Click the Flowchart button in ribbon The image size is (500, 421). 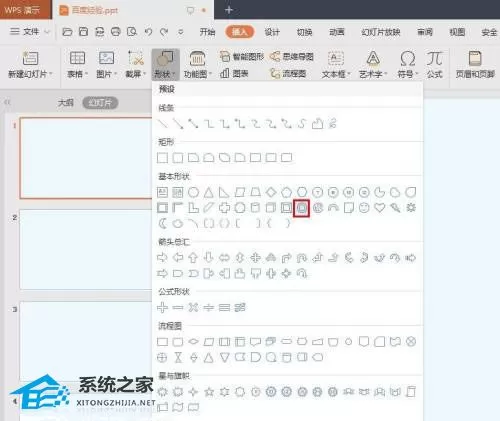pyautogui.click(x=288, y=73)
